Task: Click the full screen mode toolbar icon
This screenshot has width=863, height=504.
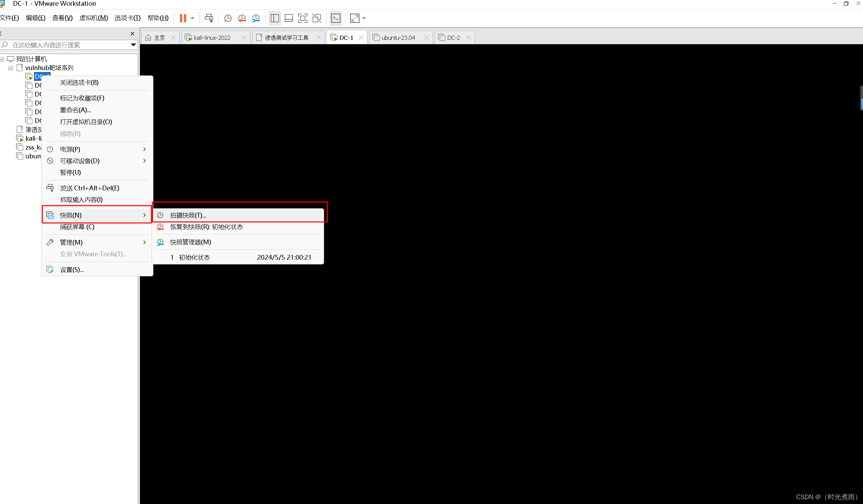Action: coord(303,18)
